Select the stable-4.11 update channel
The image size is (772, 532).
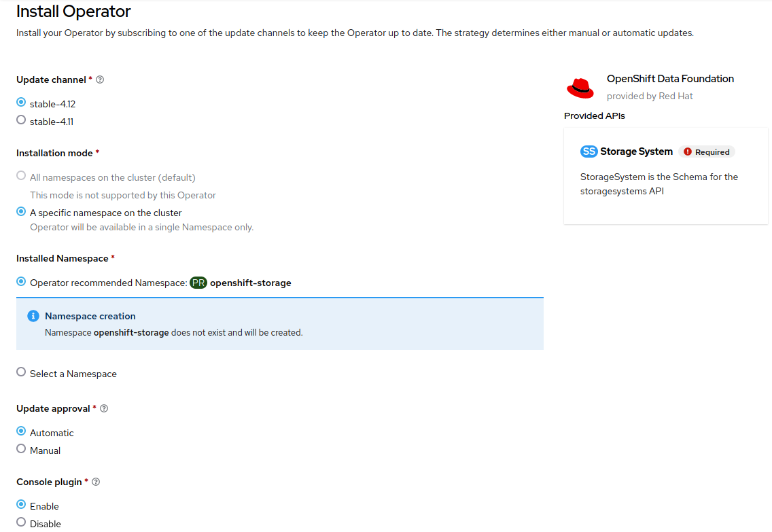pos(20,121)
